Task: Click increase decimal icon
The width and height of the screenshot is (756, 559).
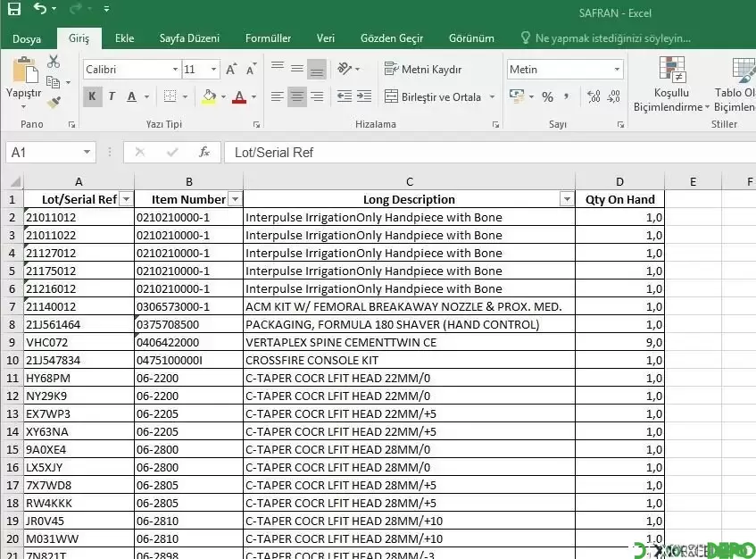Action: point(594,96)
